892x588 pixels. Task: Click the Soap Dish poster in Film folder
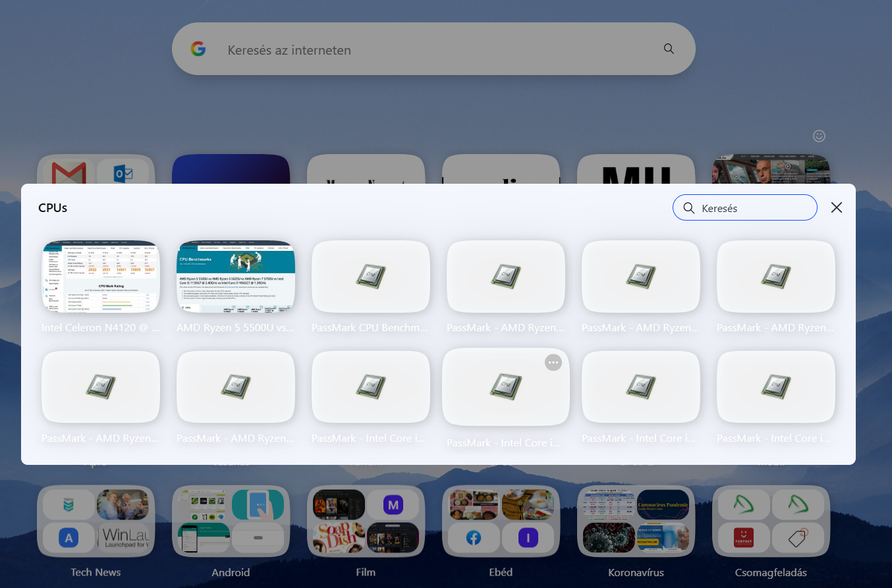[x=339, y=538]
